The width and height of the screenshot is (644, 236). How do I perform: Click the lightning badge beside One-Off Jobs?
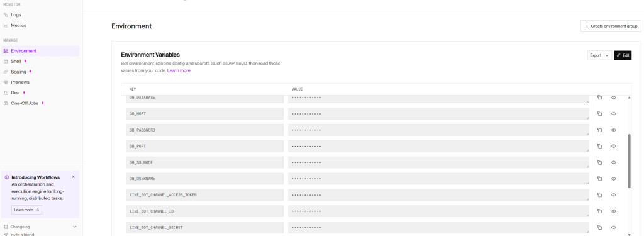tap(42, 103)
